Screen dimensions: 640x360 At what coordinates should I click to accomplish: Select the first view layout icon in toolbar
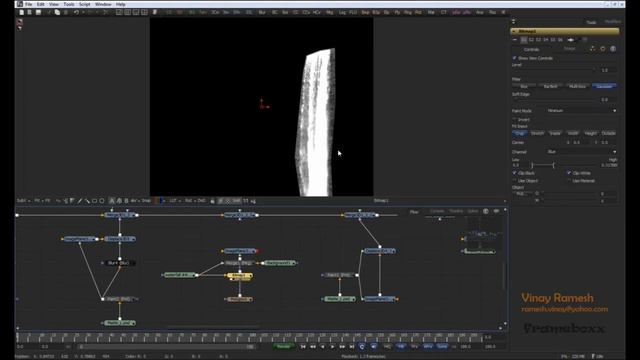coord(119,12)
